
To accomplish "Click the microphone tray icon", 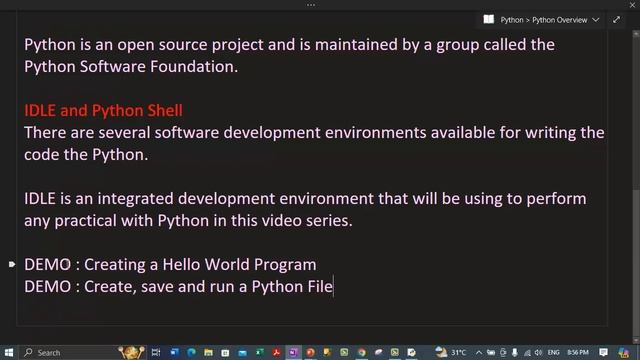I will click(x=515, y=352).
